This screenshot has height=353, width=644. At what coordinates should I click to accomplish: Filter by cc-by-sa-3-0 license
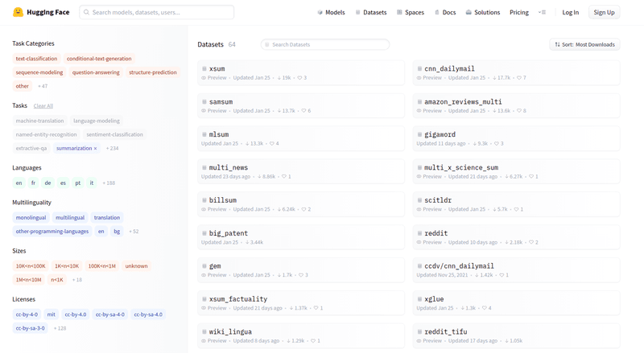pos(30,328)
